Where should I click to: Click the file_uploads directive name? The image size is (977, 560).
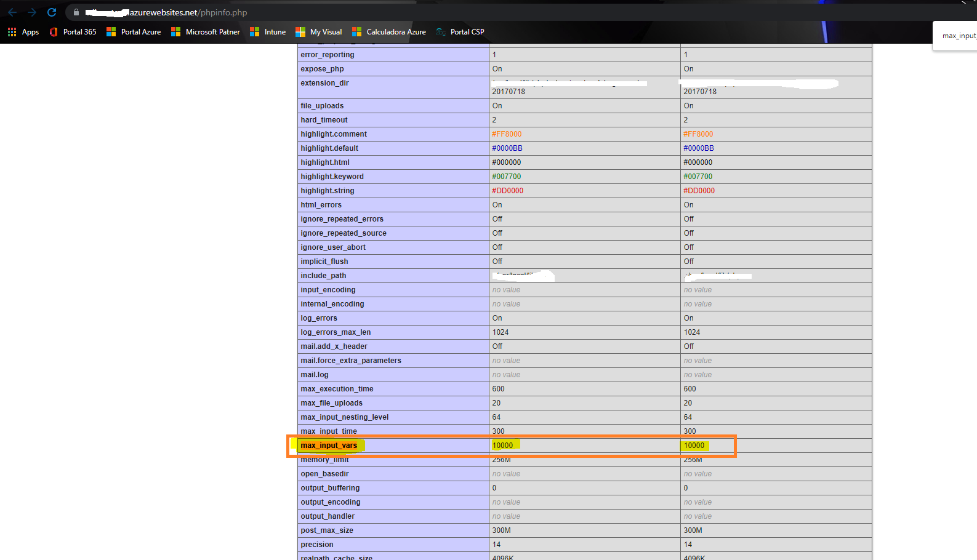(x=322, y=106)
